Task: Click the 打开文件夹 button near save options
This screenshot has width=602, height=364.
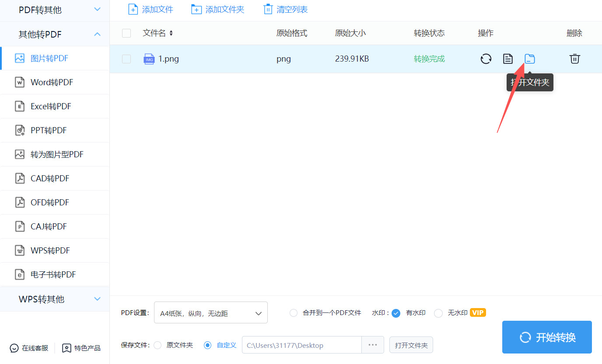Action: (x=411, y=345)
